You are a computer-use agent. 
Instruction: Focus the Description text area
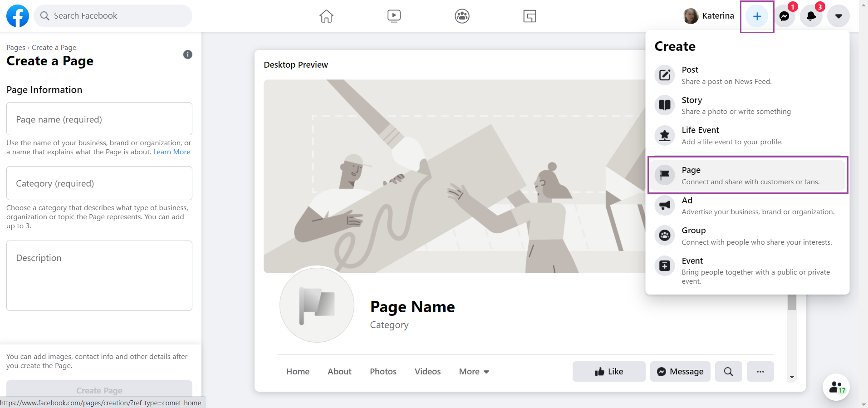click(99, 275)
